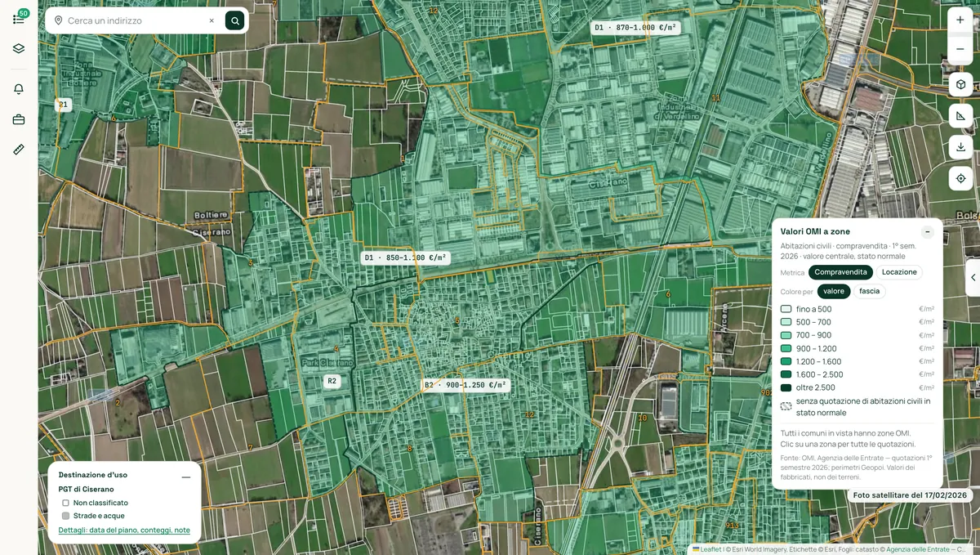Click the '500 – 700' legend swatch
The width and height of the screenshot is (980, 555).
click(786, 322)
